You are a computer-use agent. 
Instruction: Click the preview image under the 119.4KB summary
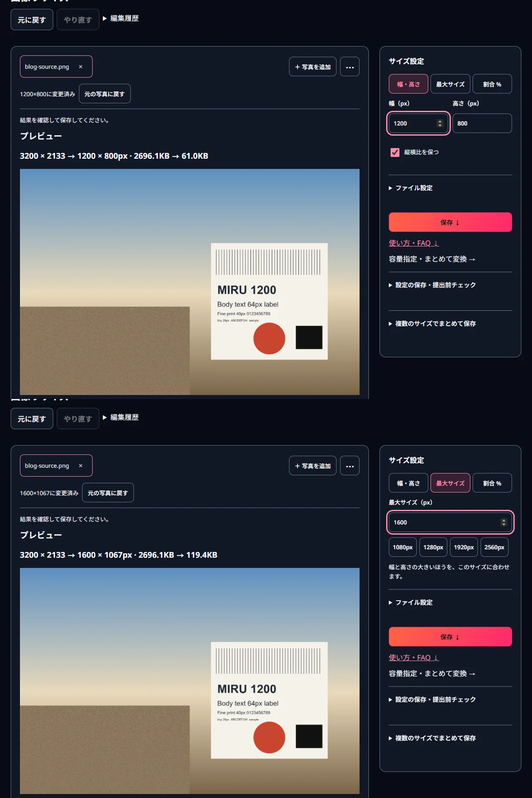click(x=190, y=681)
